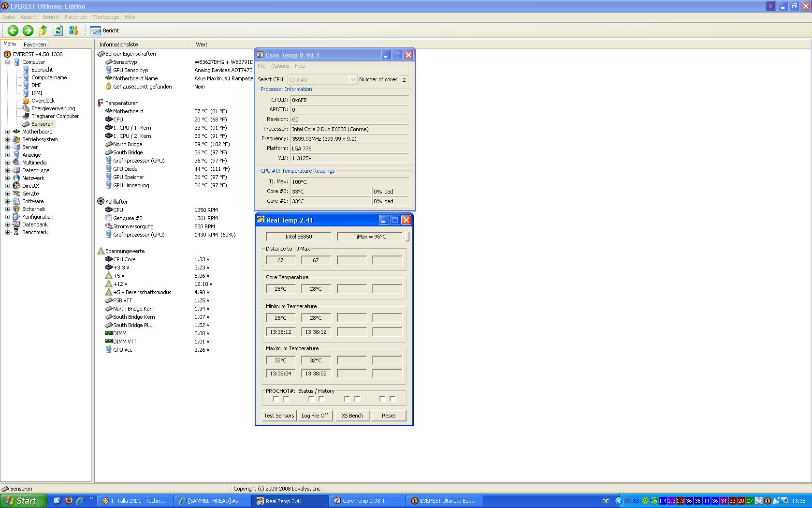Expand the Server tree node
This screenshot has height=508, width=812.
[7, 147]
